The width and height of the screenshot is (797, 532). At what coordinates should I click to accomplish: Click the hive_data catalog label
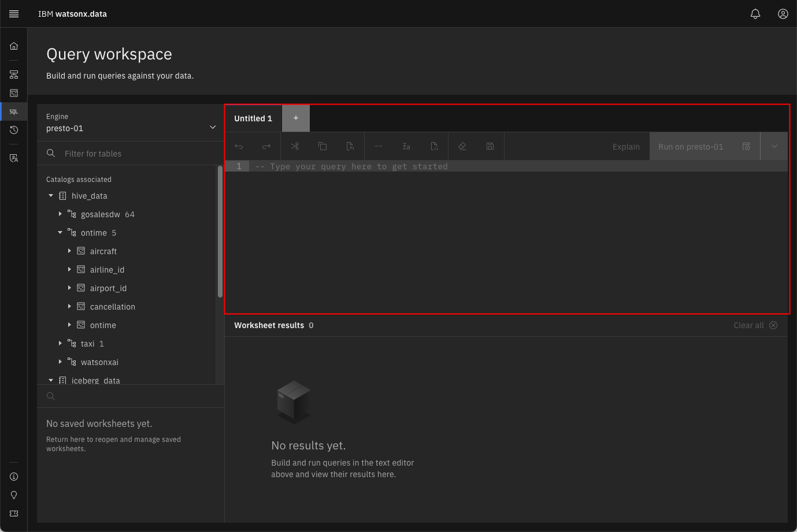90,196
